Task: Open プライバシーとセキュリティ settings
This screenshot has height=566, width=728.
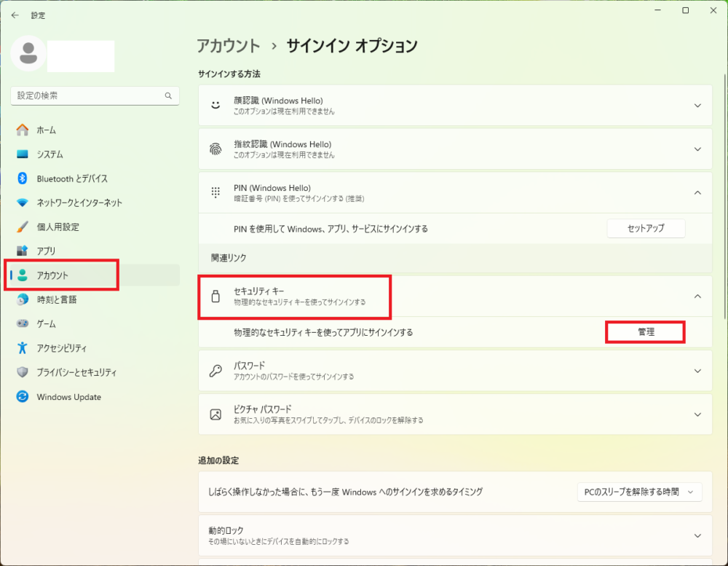Action: point(76,372)
